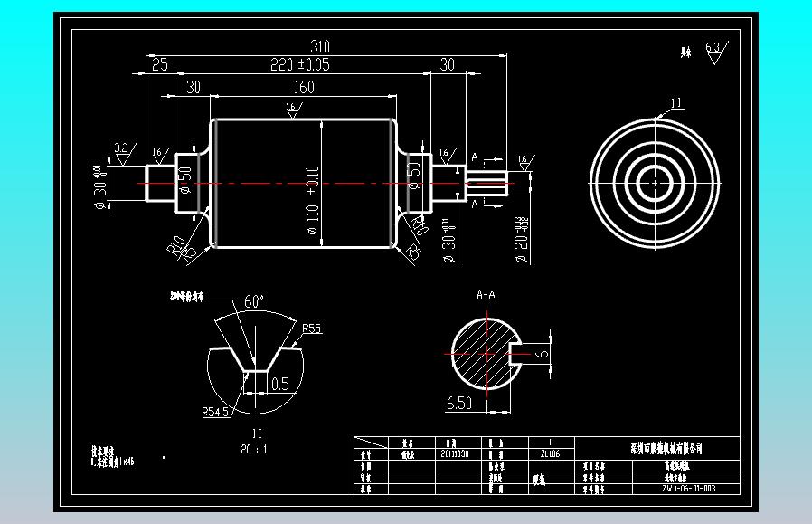Image resolution: width=812 pixels, height=524 pixels.
Task: Select the company name in title block
Action: point(666,448)
